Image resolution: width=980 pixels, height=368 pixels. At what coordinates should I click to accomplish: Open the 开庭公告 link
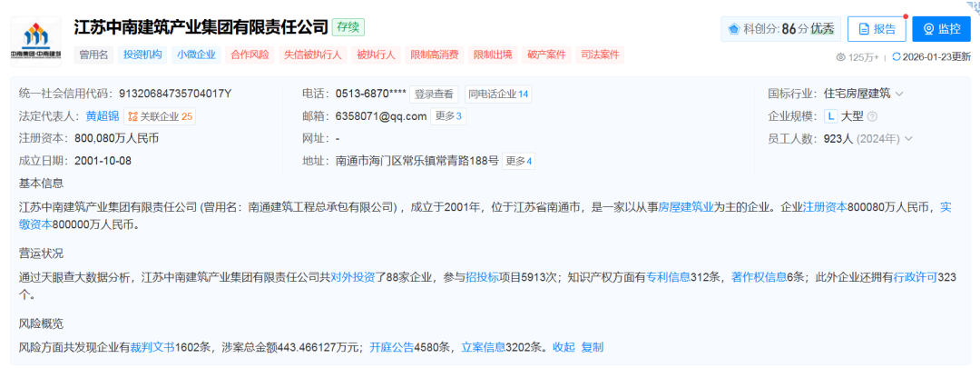click(x=392, y=347)
